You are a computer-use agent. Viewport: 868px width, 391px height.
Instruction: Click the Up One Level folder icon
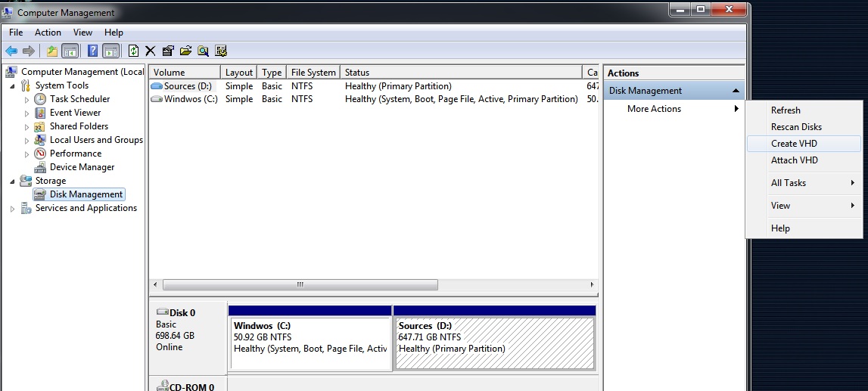tap(52, 51)
